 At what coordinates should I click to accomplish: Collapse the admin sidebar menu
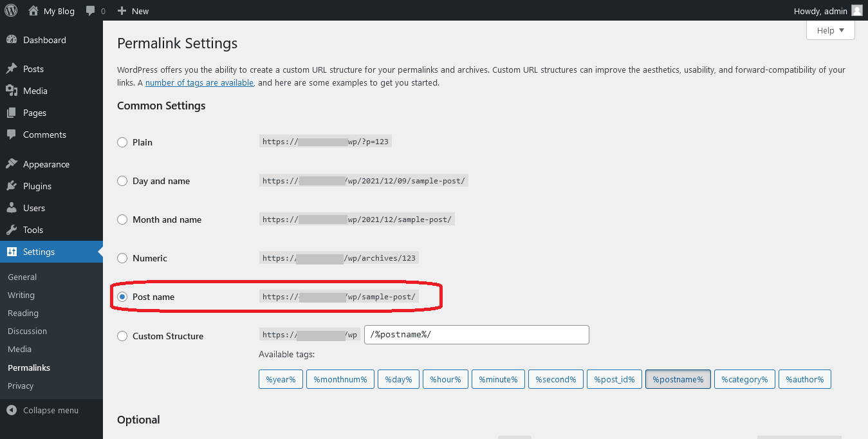click(43, 410)
